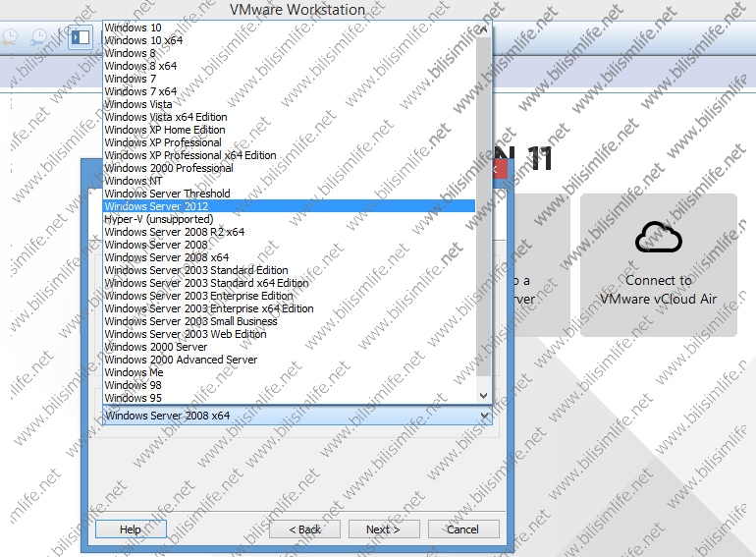The image size is (756, 557).
Task: Choose Hyper-V (unsupported) option
Action: 289,219
